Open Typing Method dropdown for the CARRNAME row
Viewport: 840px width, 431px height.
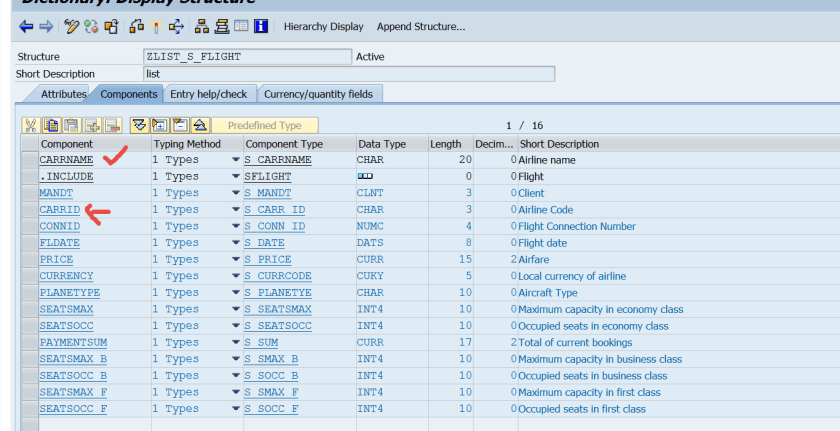(236, 160)
